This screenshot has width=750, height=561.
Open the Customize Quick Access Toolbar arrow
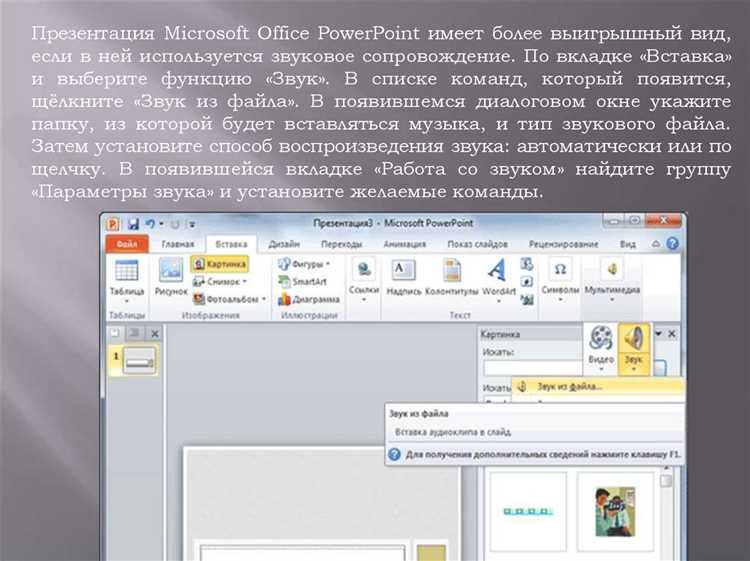click(192, 224)
